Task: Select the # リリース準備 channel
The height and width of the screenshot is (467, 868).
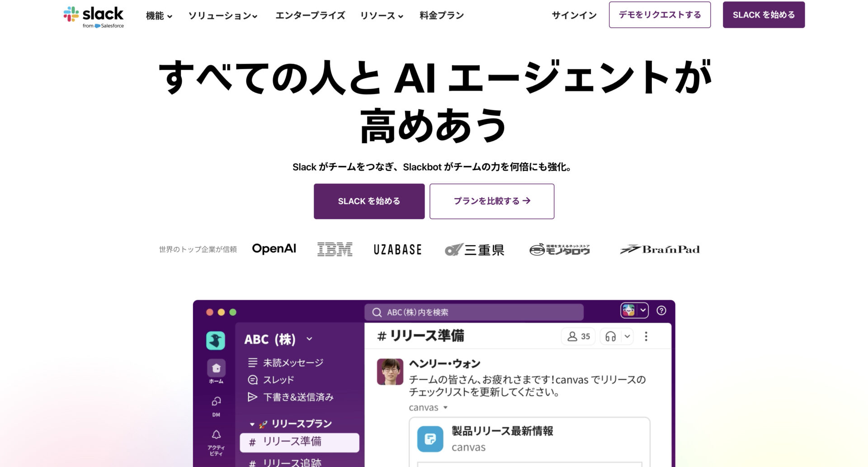Action: click(x=299, y=442)
